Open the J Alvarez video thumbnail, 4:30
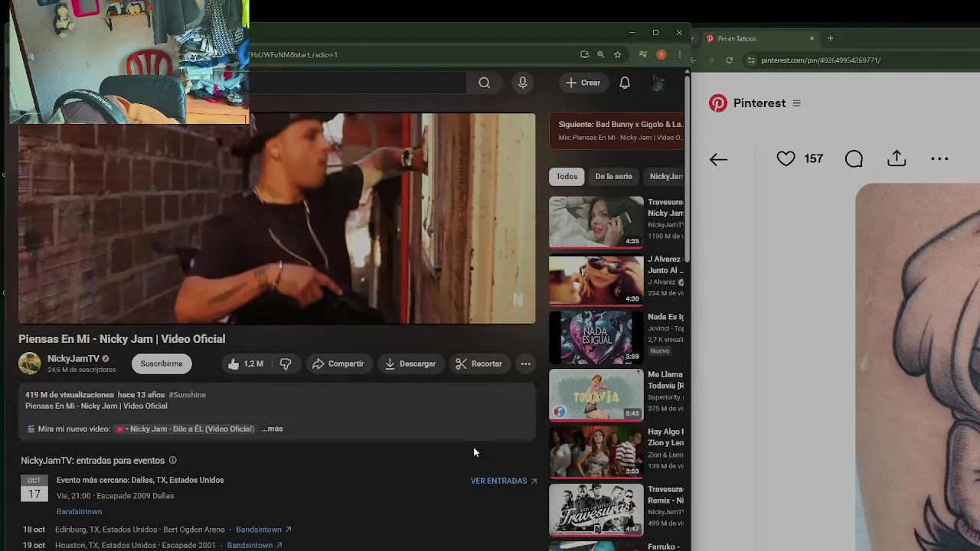 (x=596, y=279)
